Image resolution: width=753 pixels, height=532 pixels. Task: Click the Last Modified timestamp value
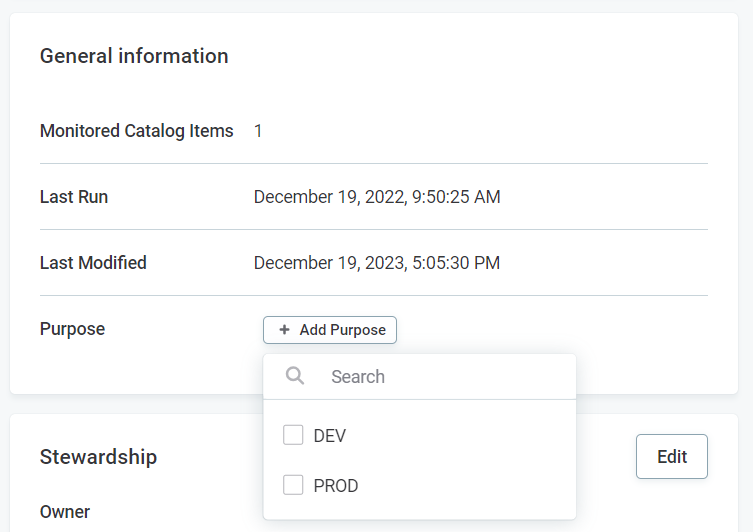(x=377, y=263)
